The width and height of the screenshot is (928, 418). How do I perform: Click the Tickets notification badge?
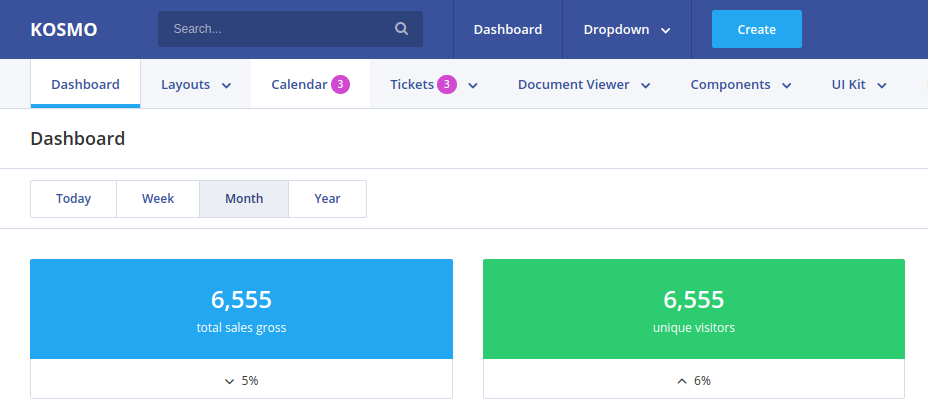pyautogui.click(x=446, y=85)
